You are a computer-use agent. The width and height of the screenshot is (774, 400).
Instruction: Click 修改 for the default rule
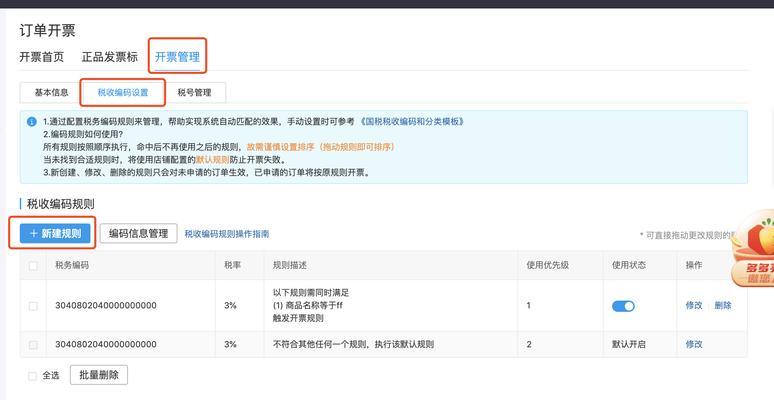(694, 344)
